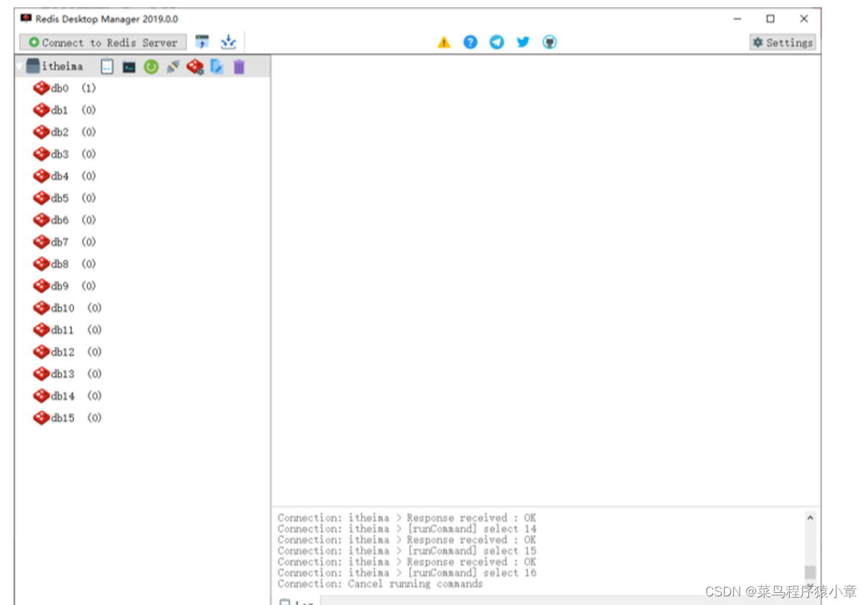The width and height of the screenshot is (868, 605).
Task: Delete the itheima connection with the trash icon
Action: (239, 67)
